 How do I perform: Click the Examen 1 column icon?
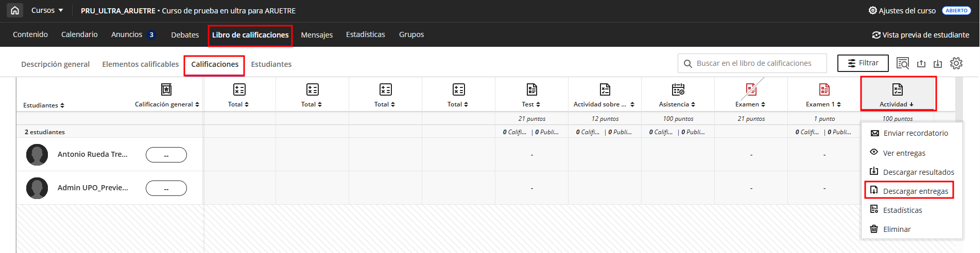(824, 89)
